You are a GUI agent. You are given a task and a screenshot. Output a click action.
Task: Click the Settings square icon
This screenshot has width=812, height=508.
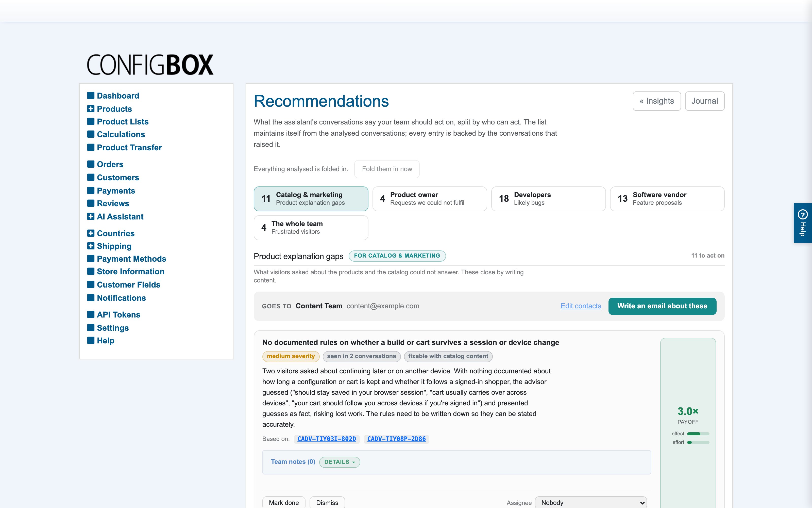[91, 328]
